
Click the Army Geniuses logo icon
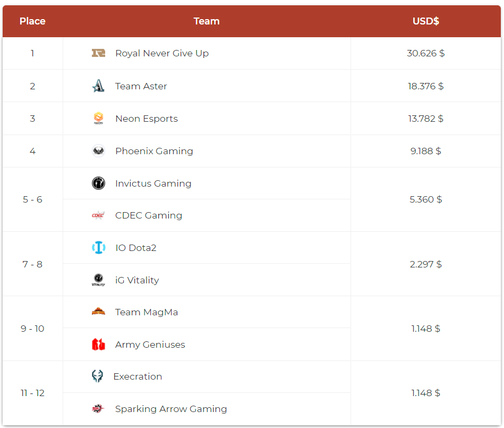pyautogui.click(x=98, y=345)
